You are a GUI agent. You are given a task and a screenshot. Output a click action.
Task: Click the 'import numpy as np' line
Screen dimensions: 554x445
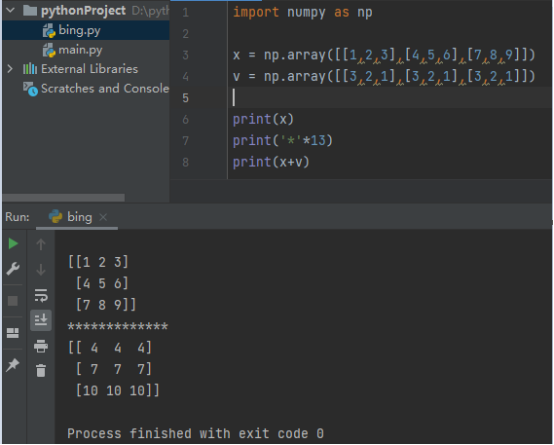pos(302,12)
